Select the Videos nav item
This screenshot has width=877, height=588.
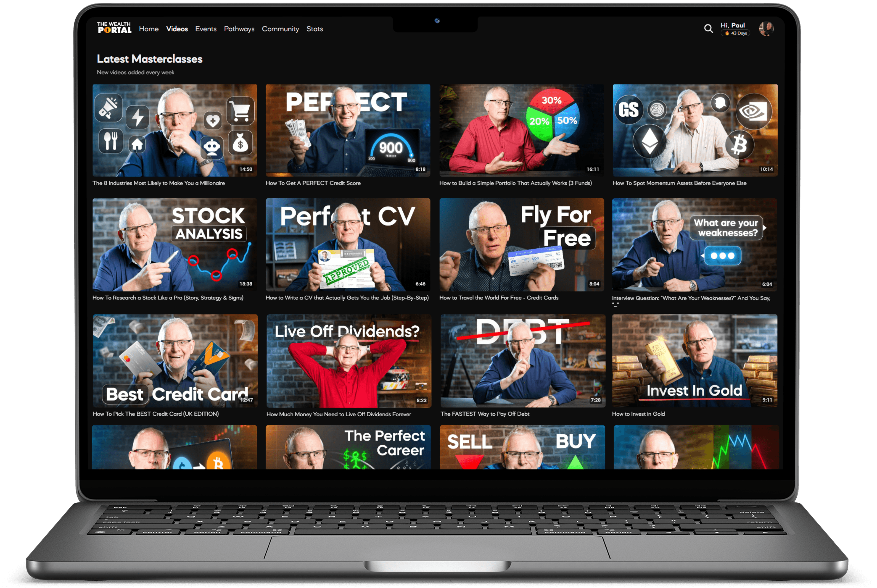point(177,29)
